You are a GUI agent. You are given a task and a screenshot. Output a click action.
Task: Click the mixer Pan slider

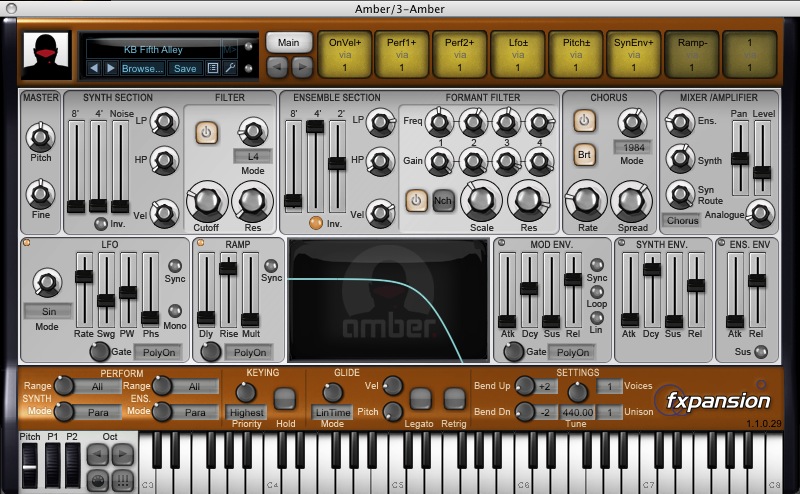(740, 158)
